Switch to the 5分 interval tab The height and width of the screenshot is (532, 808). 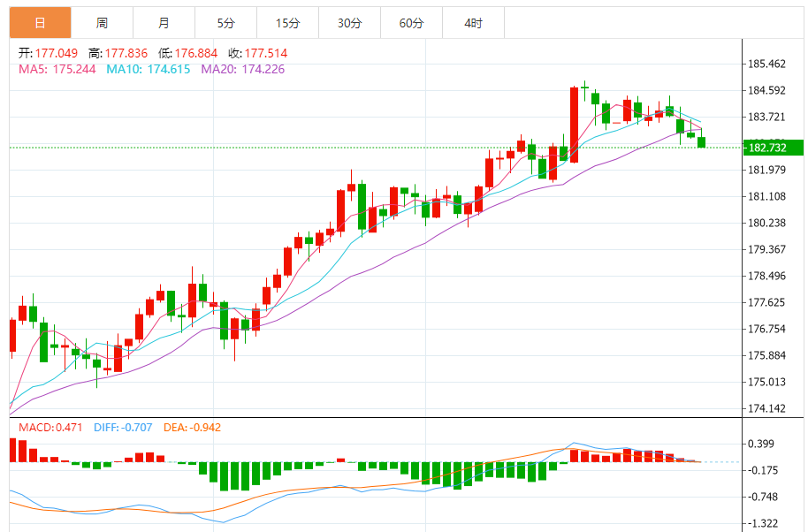pyautogui.click(x=225, y=23)
